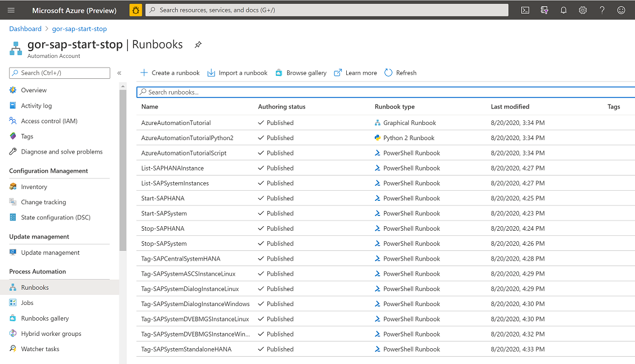Click the top search resources box
The image size is (635, 364).
(x=327, y=10)
